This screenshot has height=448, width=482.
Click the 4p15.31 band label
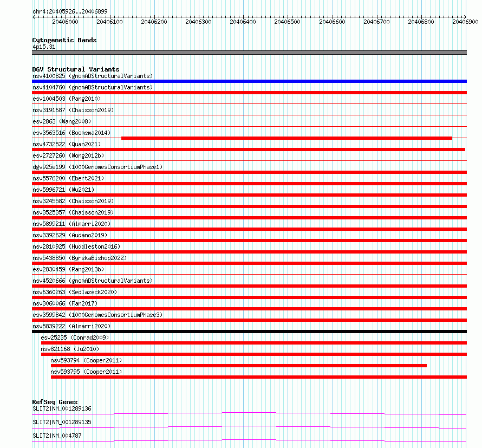click(x=44, y=47)
